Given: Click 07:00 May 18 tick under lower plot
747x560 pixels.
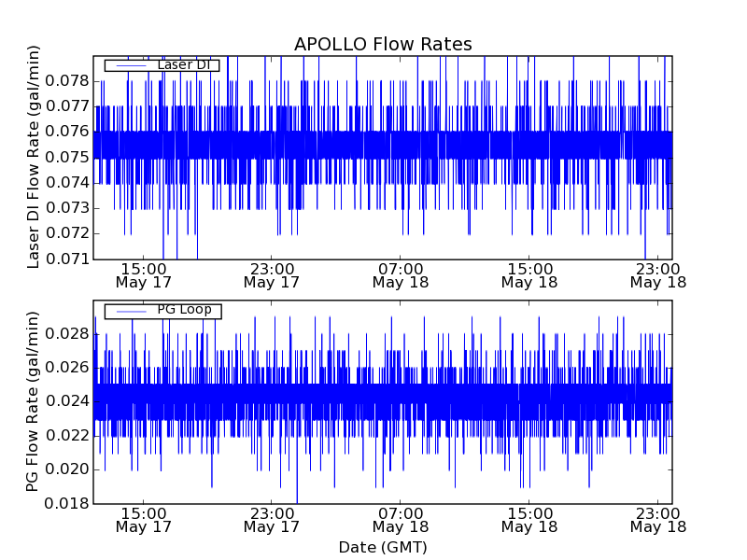Looking at the screenshot, I should [401, 520].
